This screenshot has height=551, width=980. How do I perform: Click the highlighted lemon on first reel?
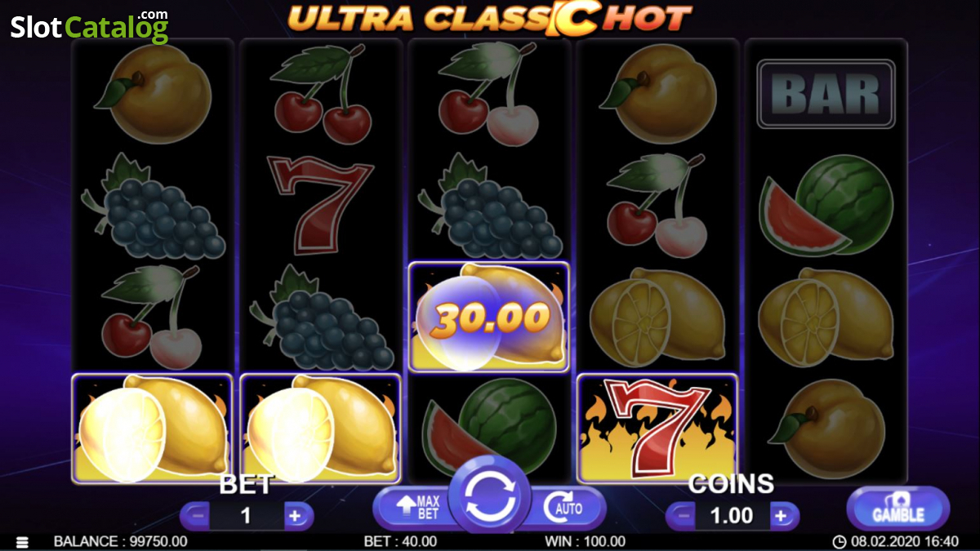[154, 428]
